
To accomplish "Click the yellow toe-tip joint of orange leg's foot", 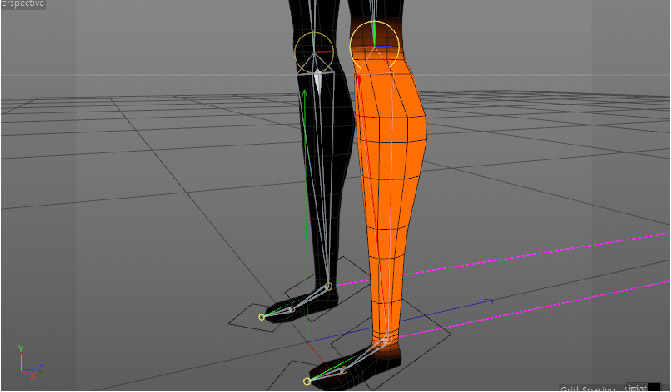I will click(306, 381).
